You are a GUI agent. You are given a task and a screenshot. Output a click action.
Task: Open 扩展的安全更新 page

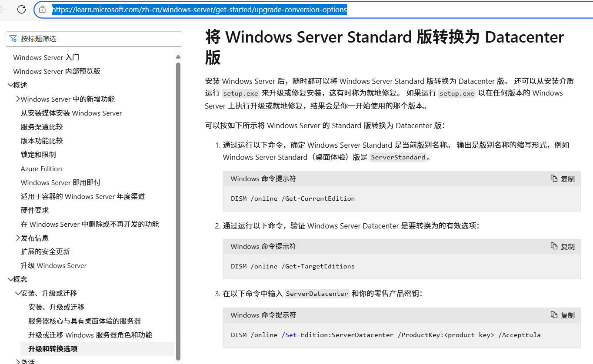45,251
